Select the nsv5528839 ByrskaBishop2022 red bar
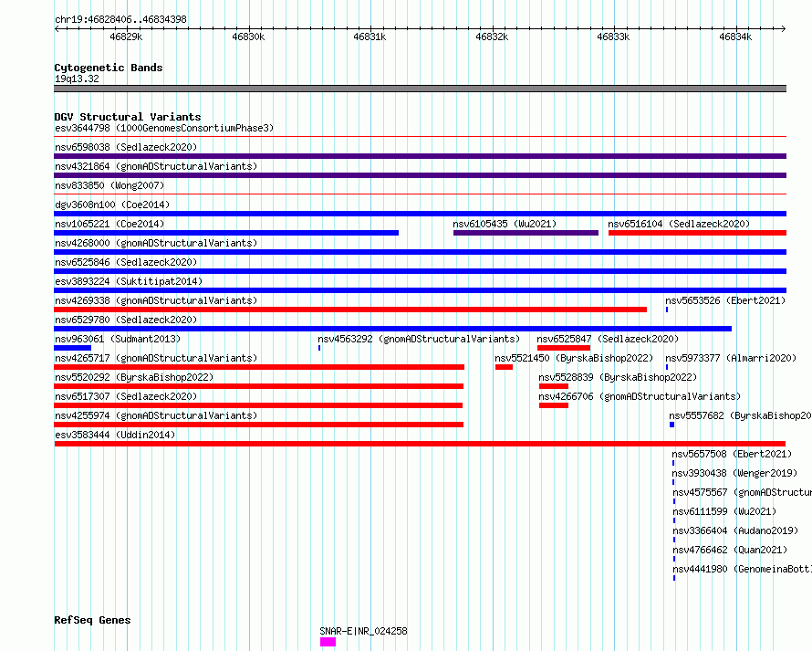The width and height of the screenshot is (812, 651). point(554,386)
